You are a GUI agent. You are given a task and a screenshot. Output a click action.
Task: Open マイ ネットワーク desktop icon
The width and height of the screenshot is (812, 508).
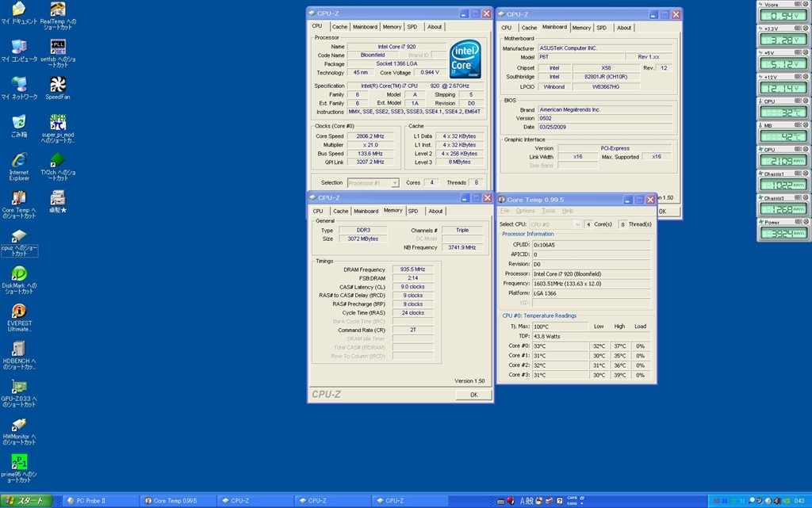(19, 88)
